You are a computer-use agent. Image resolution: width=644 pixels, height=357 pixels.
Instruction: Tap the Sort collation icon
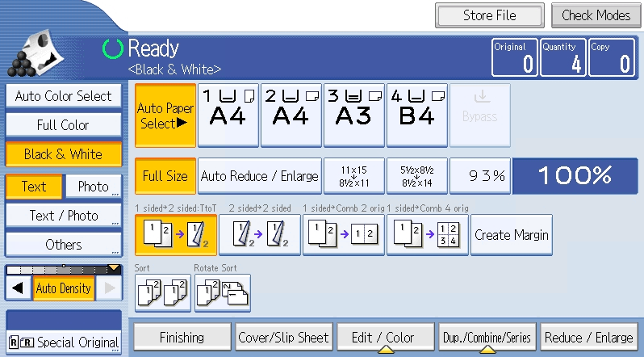(163, 292)
